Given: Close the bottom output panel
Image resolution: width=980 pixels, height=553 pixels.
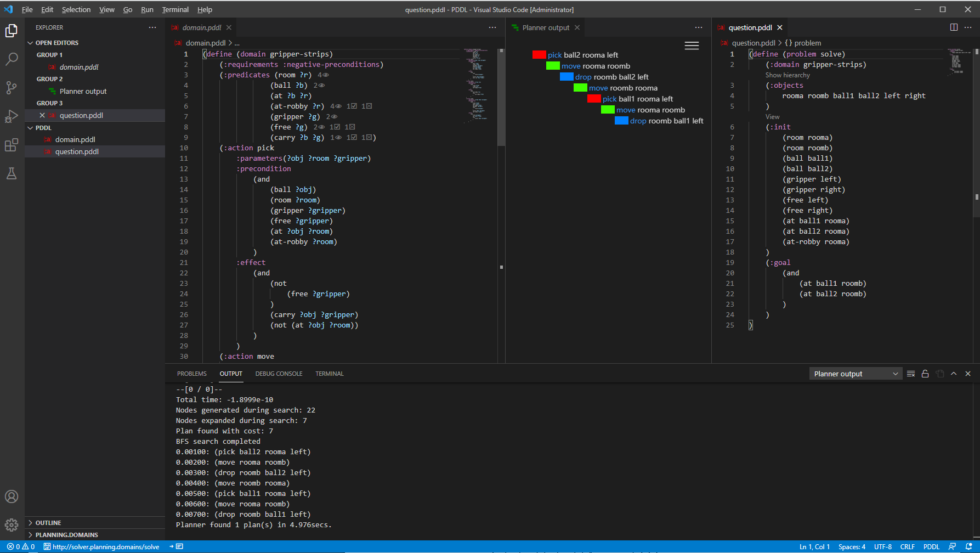Looking at the screenshot, I should [968, 374].
